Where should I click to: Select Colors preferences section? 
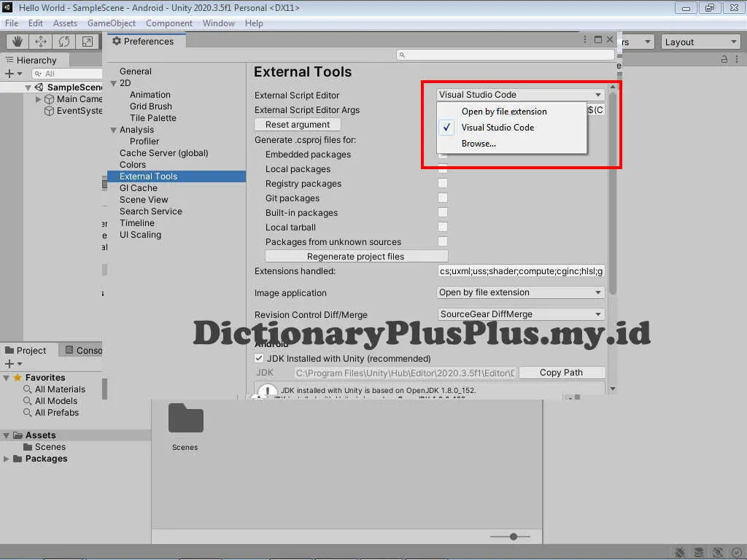coord(133,165)
